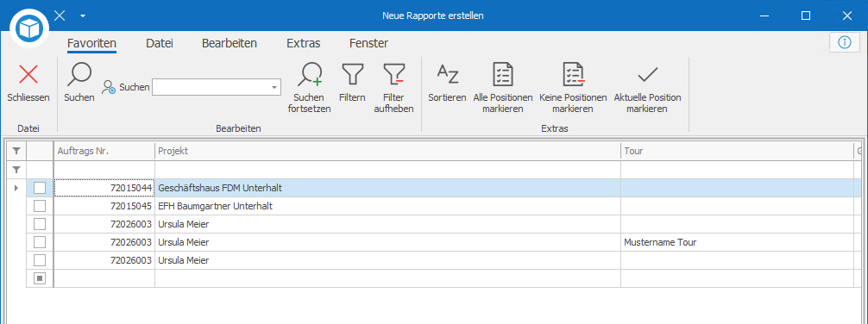The image size is (868, 324).
Task: Click the filter row funnel icon
Action: click(16, 170)
